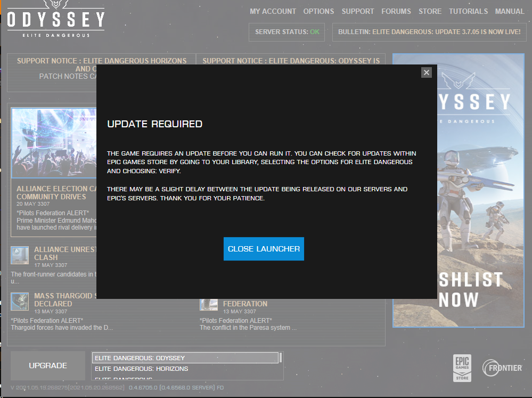Open the Mass Thargoid Declared article
The height and width of the screenshot is (398, 532).
[x=65, y=300]
